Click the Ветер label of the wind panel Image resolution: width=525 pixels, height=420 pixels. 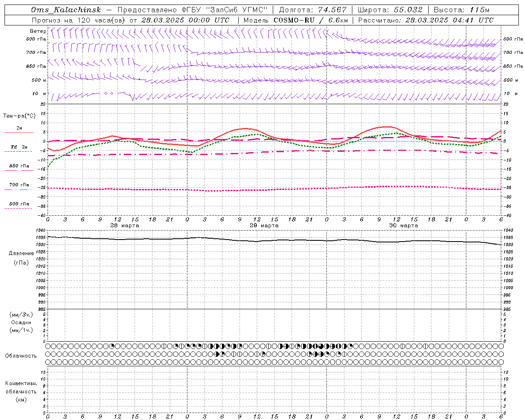[x=38, y=31]
